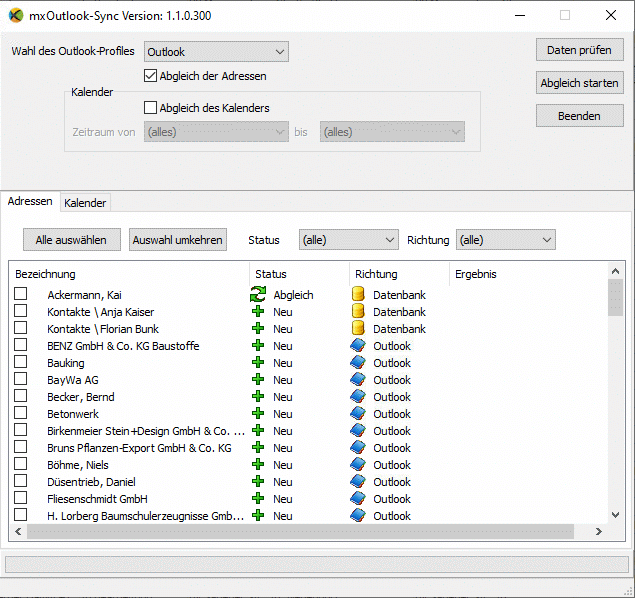Click green plus icon for Birkenmeier Stein+Design

[258, 430]
